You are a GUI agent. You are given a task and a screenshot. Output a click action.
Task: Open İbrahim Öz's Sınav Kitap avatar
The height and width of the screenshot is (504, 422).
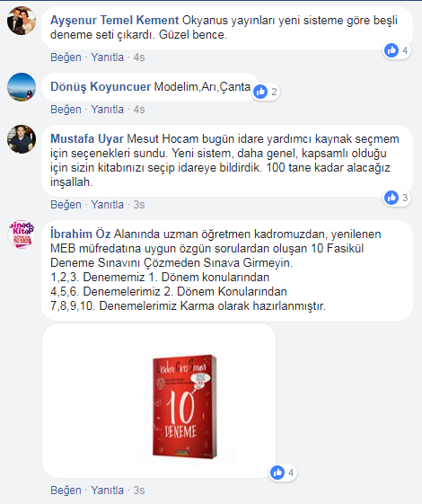click(22, 234)
